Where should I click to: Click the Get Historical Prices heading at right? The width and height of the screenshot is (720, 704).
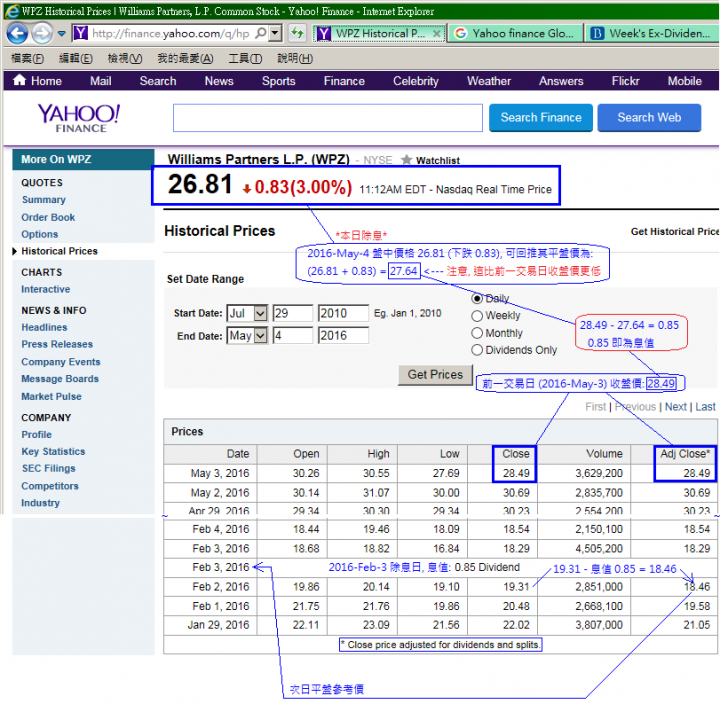[675, 231]
